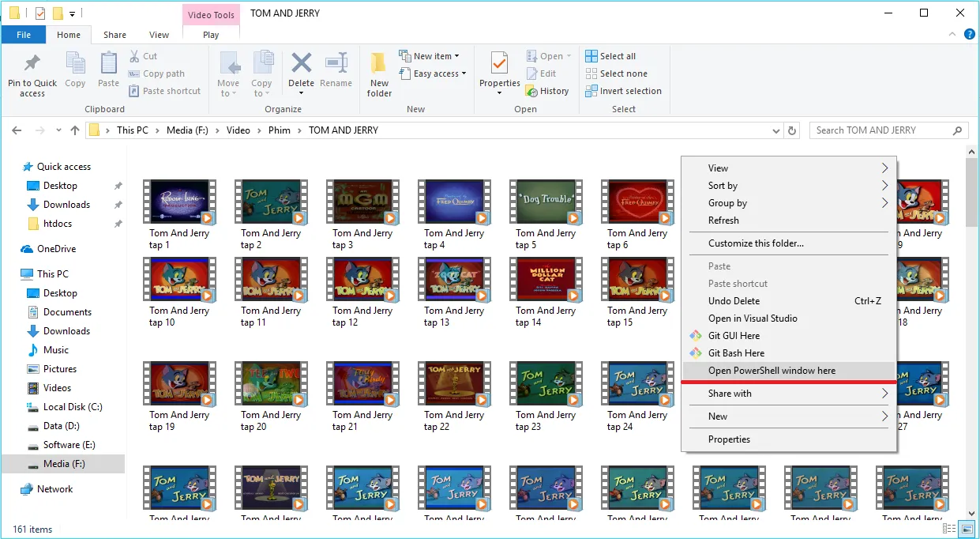980x539 pixels.
Task: Click Select none in ribbon
Action: (x=616, y=73)
